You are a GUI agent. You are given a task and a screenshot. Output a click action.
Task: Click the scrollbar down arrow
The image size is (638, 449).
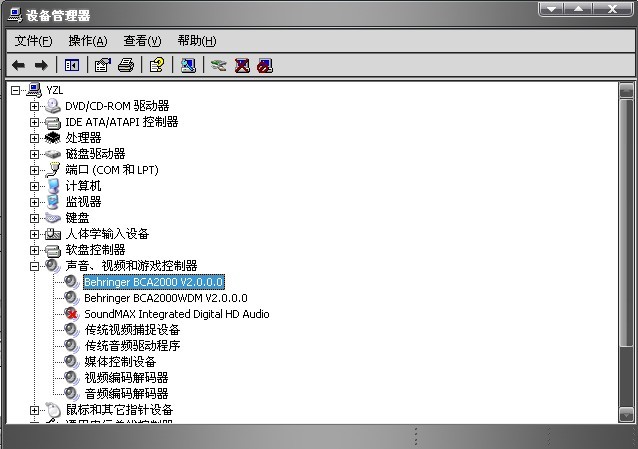point(626,414)
